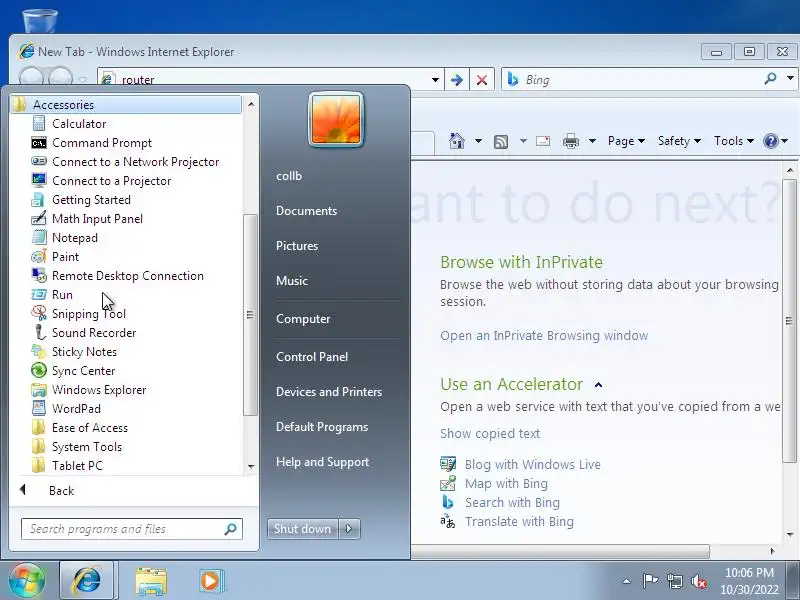Open the Print dropdown arrow
800x600 pixels.
click(592, 141)
